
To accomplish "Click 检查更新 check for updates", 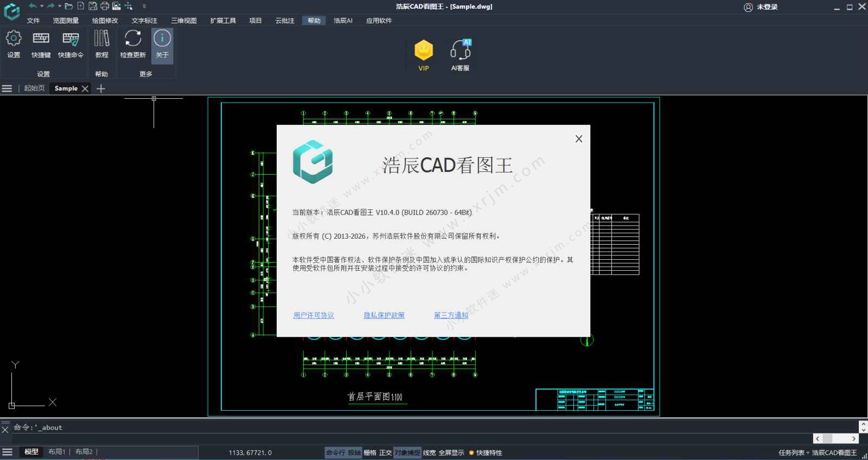I will 133,45.
